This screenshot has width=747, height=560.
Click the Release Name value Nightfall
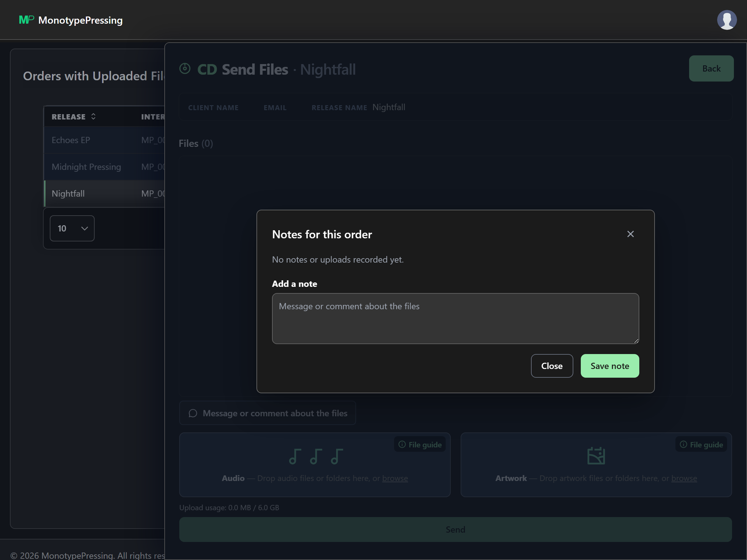click(388, 107)
